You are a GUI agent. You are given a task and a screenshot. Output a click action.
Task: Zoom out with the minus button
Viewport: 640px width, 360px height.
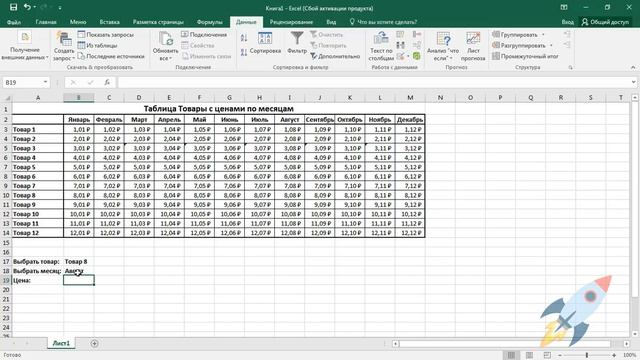point(560,355)
